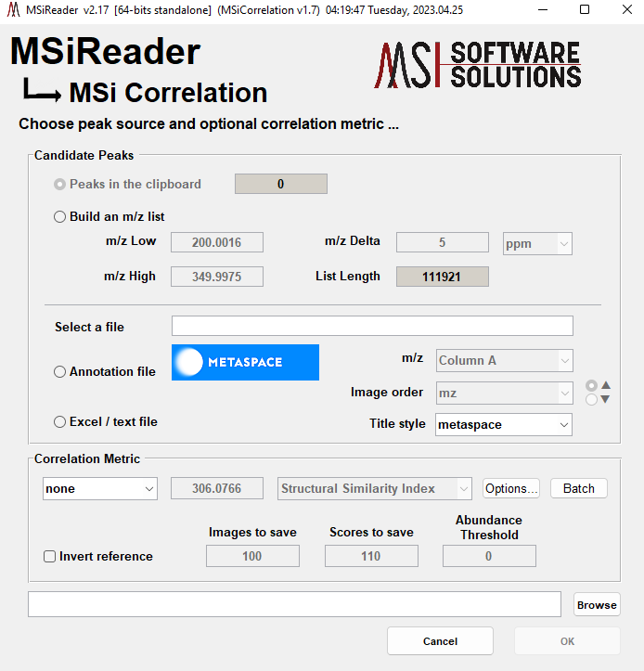Cancel the MSi Correlation dialog

click(x=441, y=641)
